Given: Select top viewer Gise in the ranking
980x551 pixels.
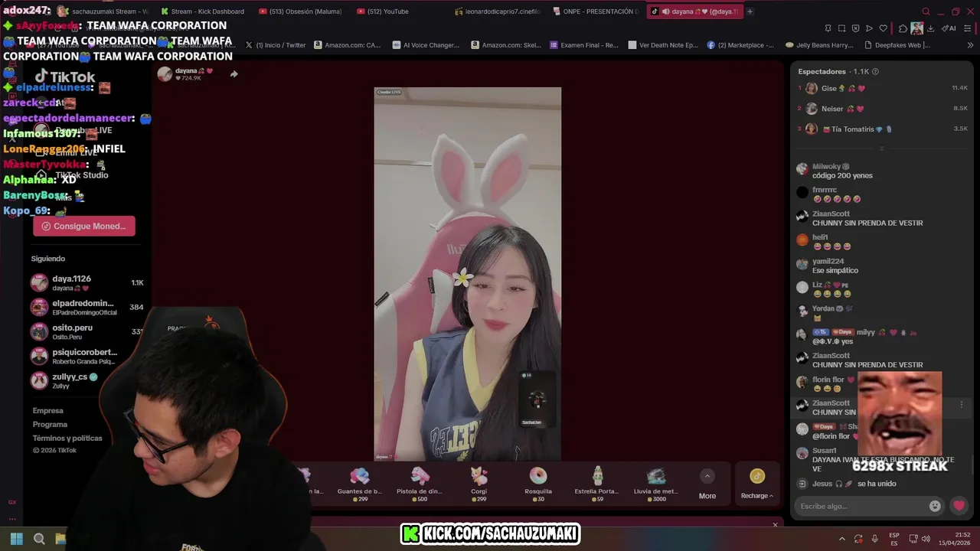Looking at the screenshot, I should pos(884,88).
